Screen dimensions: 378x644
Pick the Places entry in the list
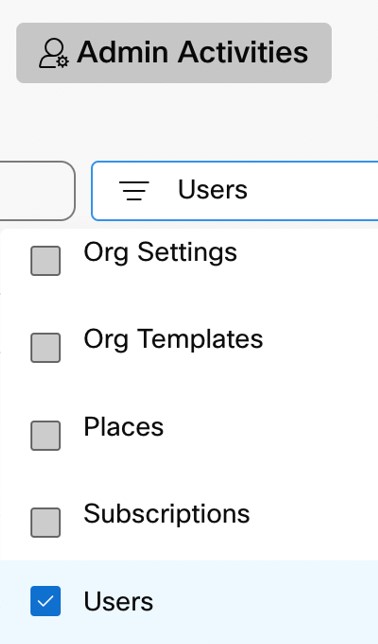(x=124, y=427)
